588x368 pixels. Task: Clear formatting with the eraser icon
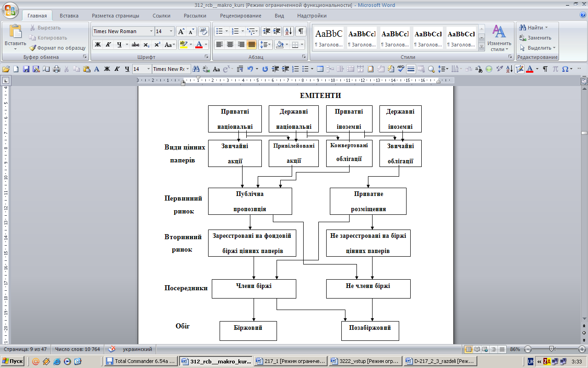204,31
